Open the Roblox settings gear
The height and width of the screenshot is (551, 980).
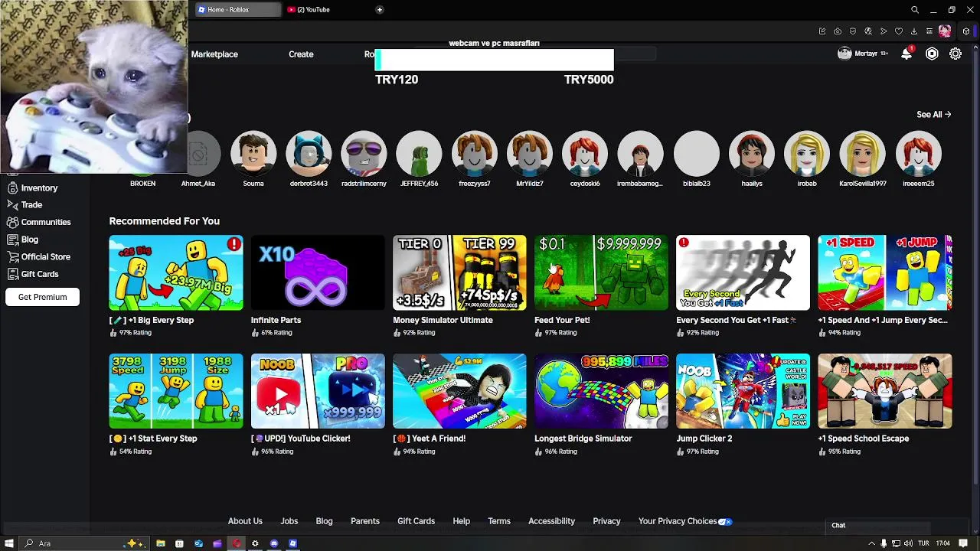955,54
